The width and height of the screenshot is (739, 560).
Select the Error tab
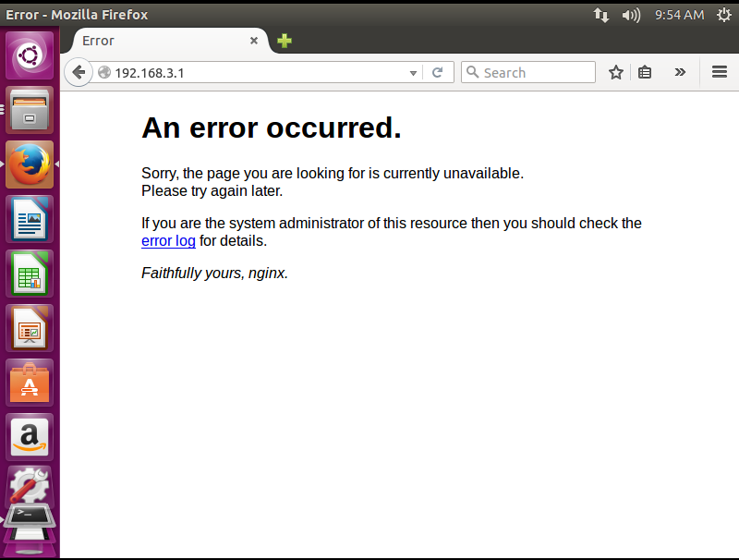(x=157, y=41)
